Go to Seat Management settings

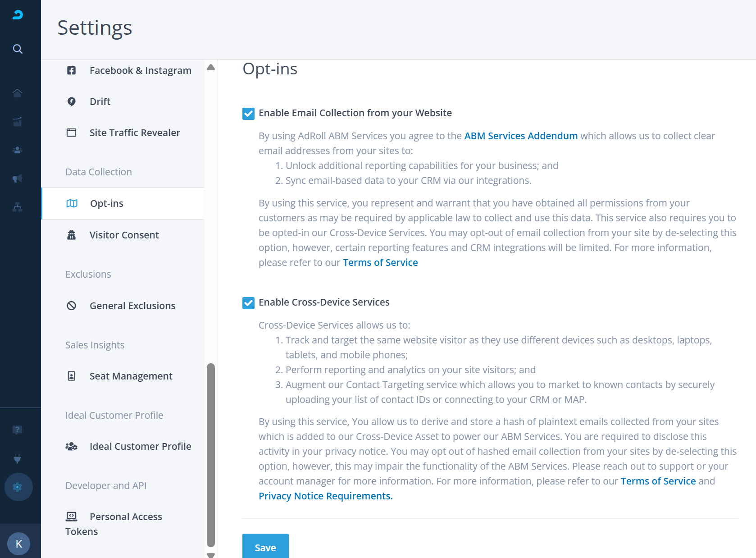[x=131, y=376]
